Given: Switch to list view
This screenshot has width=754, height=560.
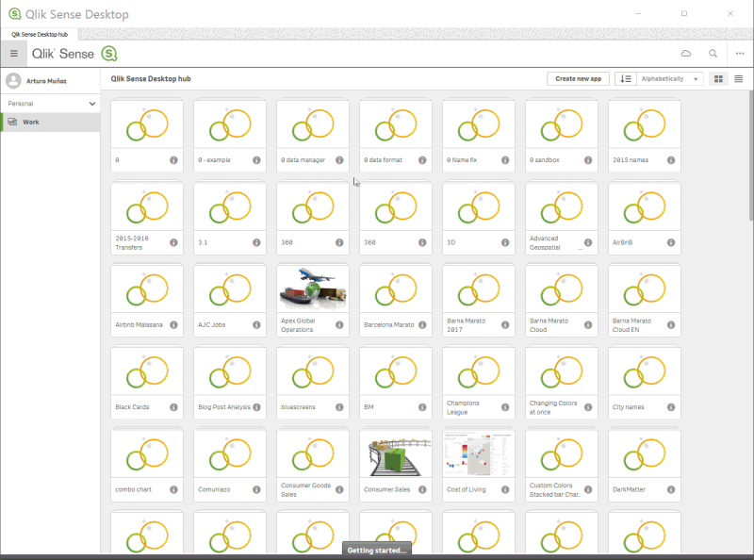Looking at the screenshot, I should [739, 79].
